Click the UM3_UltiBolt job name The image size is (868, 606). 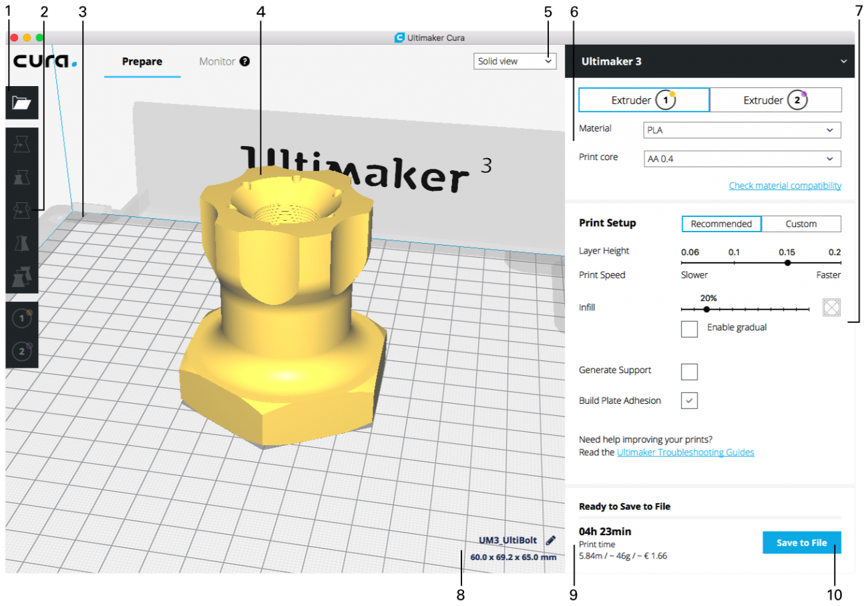click(x=507, y=540)
